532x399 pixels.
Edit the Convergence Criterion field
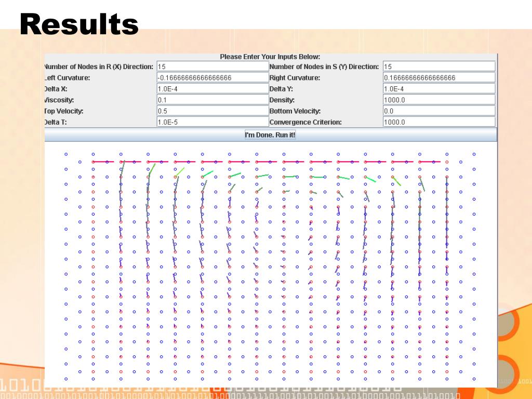tap(439, 122)
